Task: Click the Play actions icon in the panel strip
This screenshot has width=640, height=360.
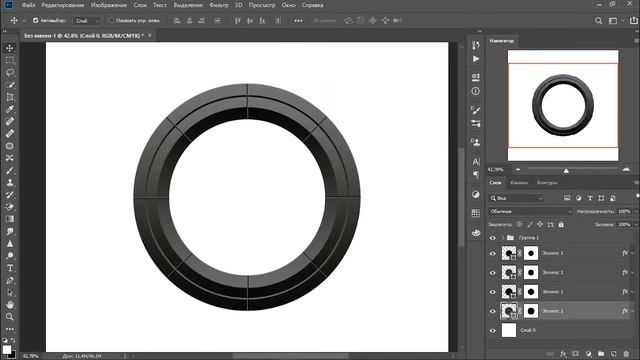Action: coord(476,59)
